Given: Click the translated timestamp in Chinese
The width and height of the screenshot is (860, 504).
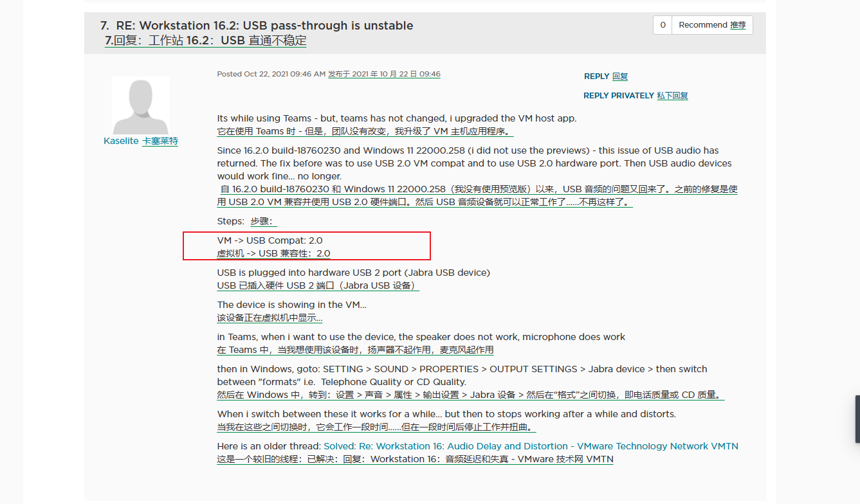Looking at the screenshot, I should coord(384,75).
